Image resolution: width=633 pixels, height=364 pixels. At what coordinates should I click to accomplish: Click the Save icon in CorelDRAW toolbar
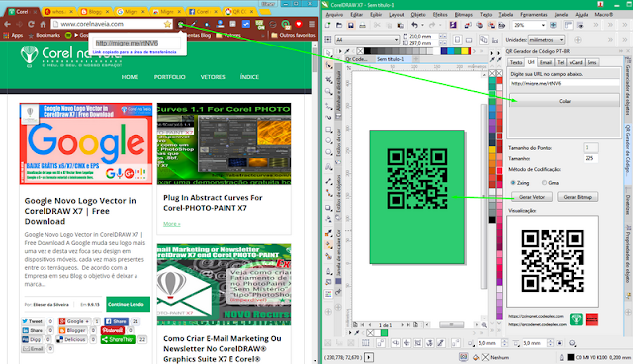coord(351,25)
